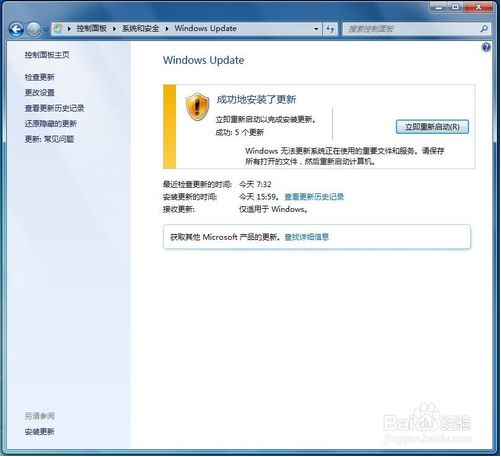Select 控制面板 breadcrumb in address bar
The width and height of the screenshot is (501, 457).
click(x=91, y=29)
